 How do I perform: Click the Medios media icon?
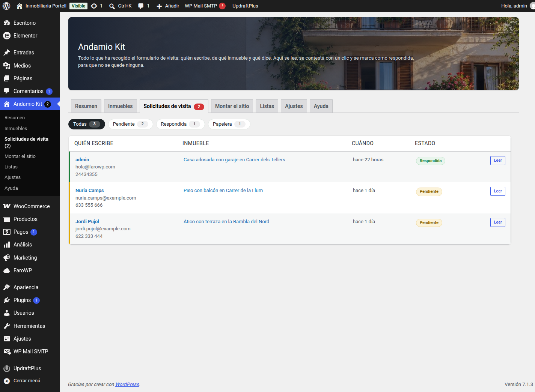[x=7, y=66]
